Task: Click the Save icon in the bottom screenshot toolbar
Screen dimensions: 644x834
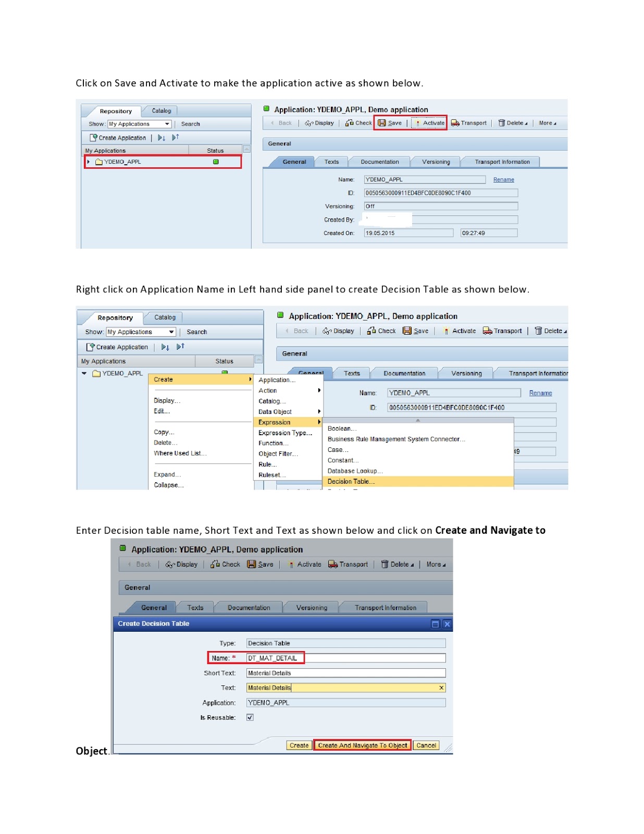Action: point(252,564)
